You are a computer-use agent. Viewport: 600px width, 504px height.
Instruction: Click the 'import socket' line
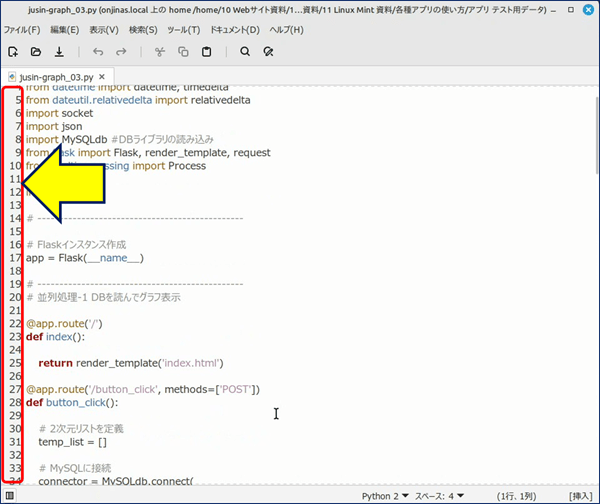click(59, 113)
